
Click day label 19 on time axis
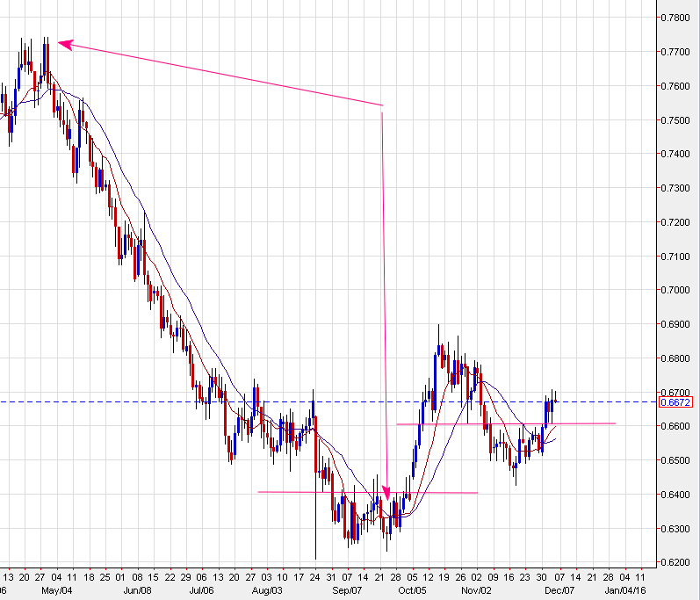tap(444, 577)
